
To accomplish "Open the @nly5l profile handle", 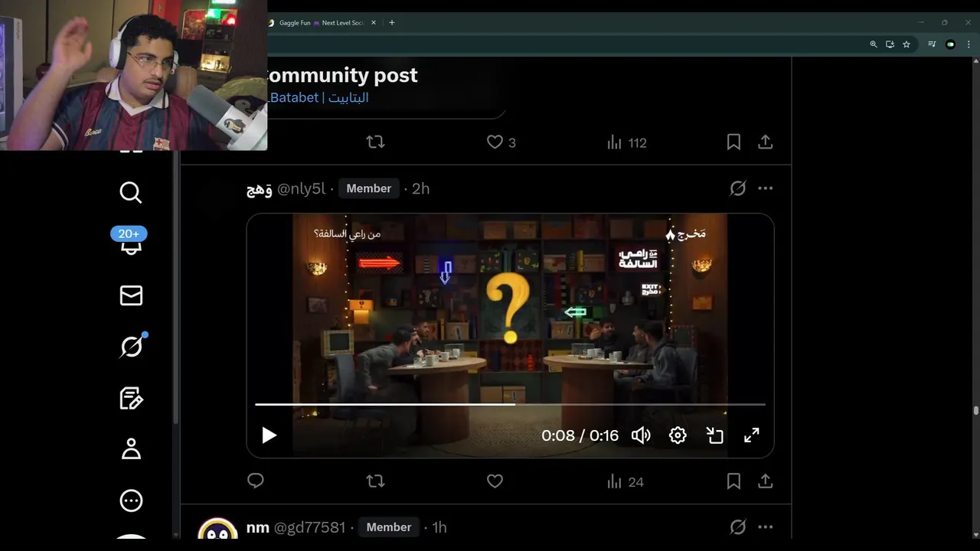I will pos(301,188).
